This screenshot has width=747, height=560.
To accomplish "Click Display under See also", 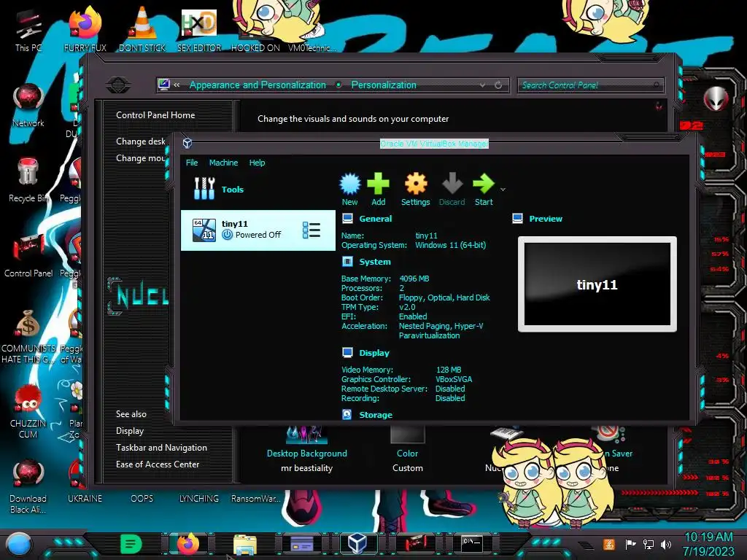I will pyautogui.click(x=130, y=430).
